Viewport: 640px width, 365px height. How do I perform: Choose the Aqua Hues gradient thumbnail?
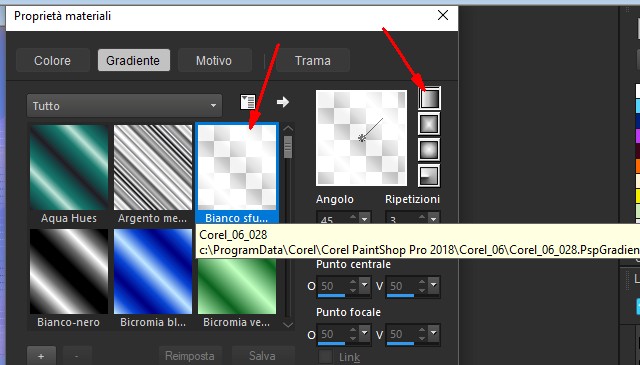(x=69, y=167)
